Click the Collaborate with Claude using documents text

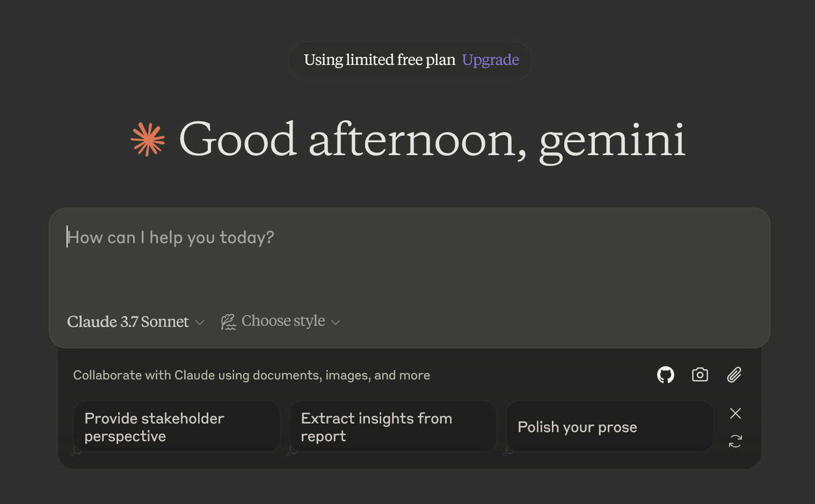tap(251, 375)
